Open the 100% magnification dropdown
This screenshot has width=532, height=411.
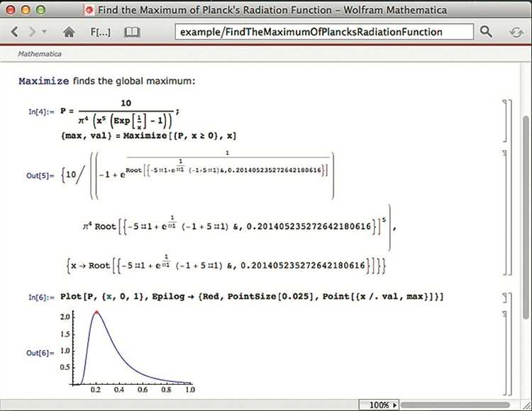pyautogui.click(x=379, y=405)
